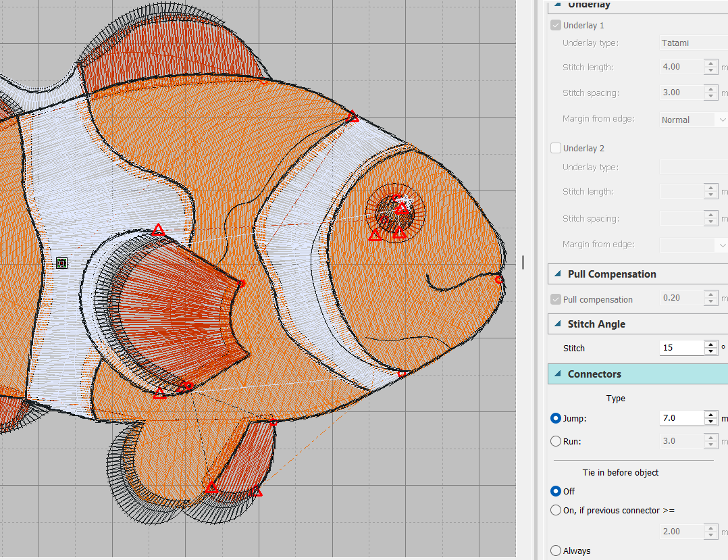Click the 'Tie in before object' label

620,472
